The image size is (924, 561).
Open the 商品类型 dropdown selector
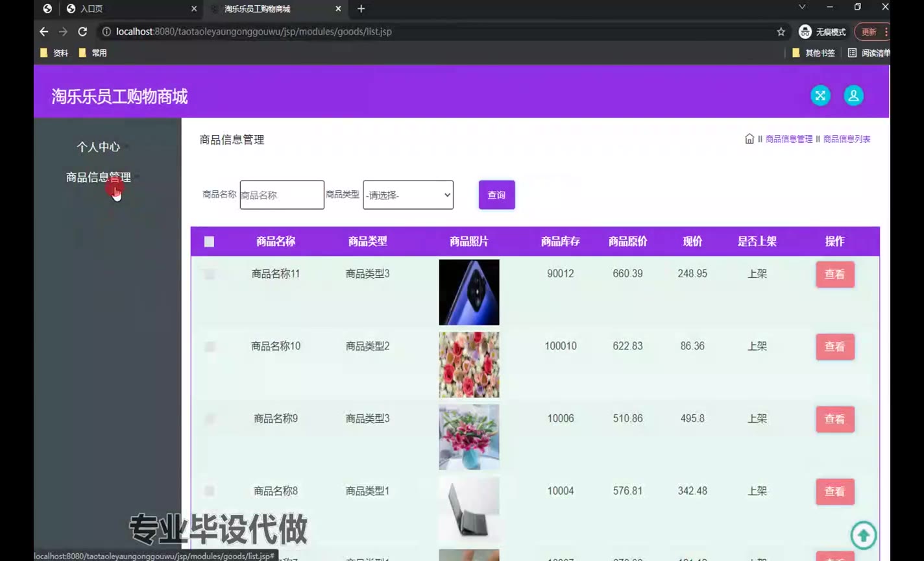(408, 195)
